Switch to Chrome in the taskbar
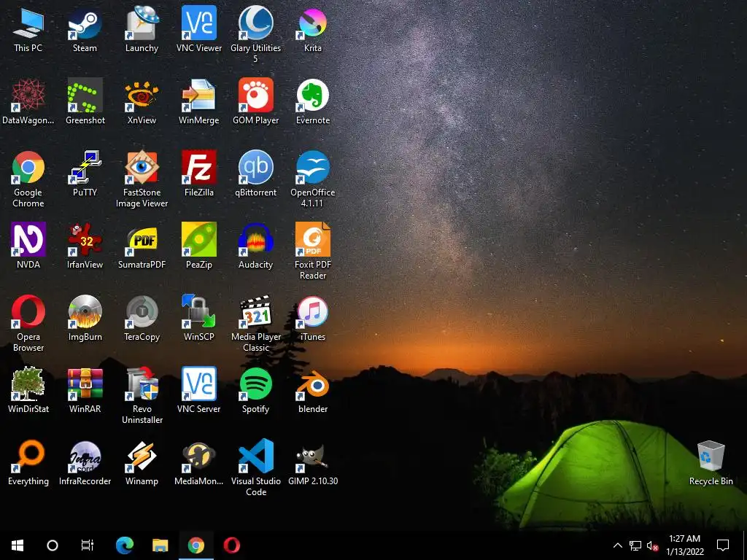747x560 pixels. [x=196, y=545]
